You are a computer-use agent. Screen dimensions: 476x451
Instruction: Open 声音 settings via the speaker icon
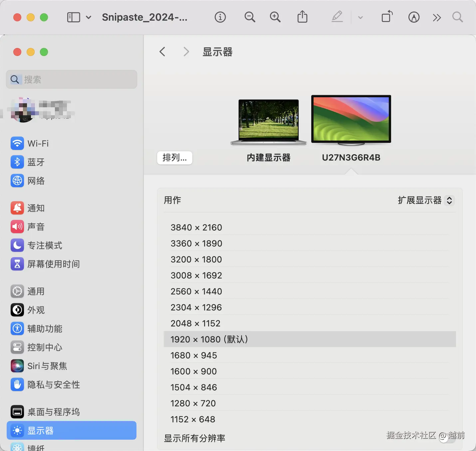[17, 227]
